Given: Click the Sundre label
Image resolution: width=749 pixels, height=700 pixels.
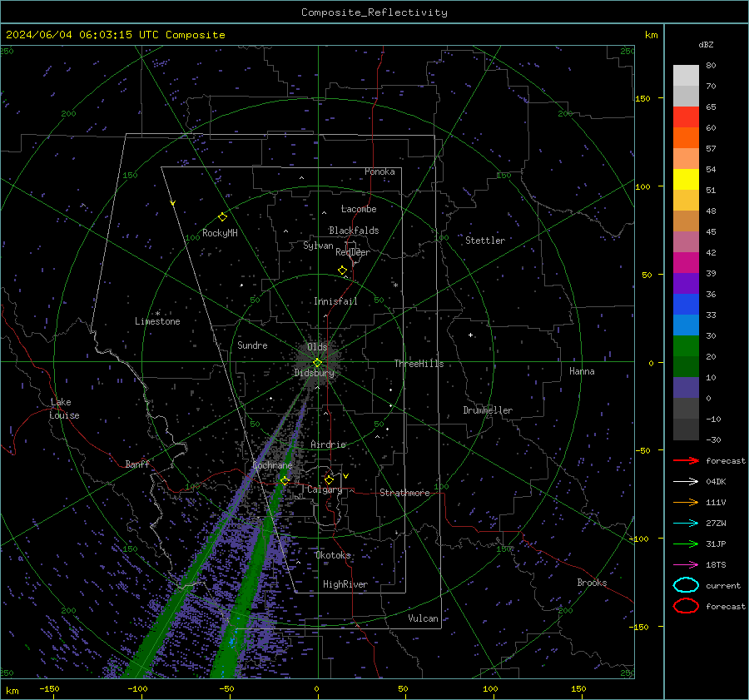Looking at the screenshot, I should coord(252,345).
